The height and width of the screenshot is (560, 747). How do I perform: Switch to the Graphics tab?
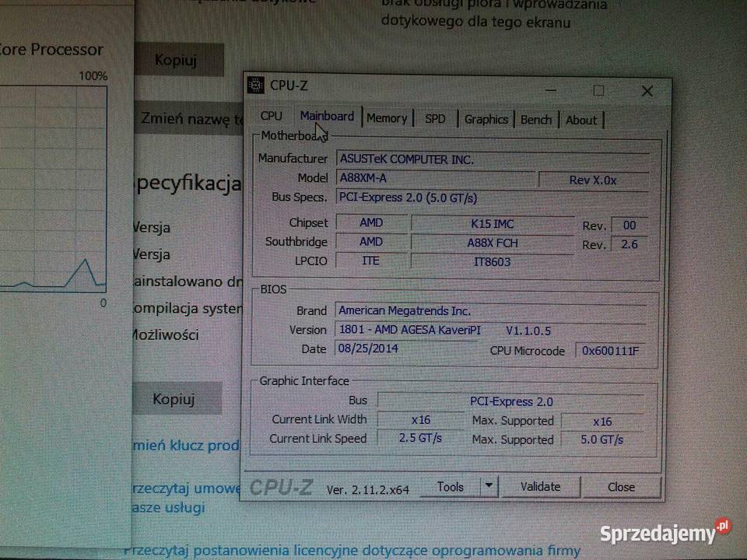coord(486,119)
